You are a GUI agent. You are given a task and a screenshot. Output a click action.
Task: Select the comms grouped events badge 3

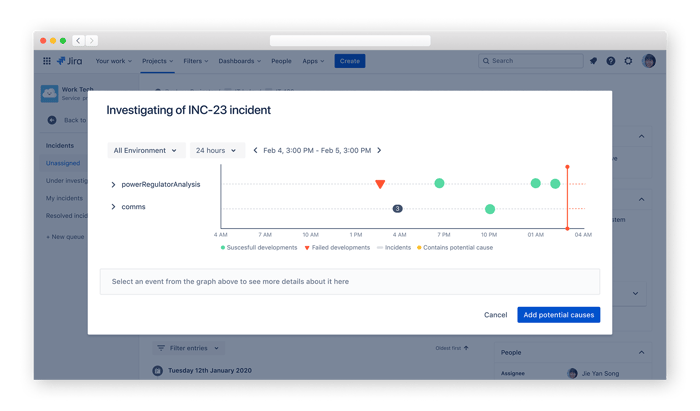point(397,208)
